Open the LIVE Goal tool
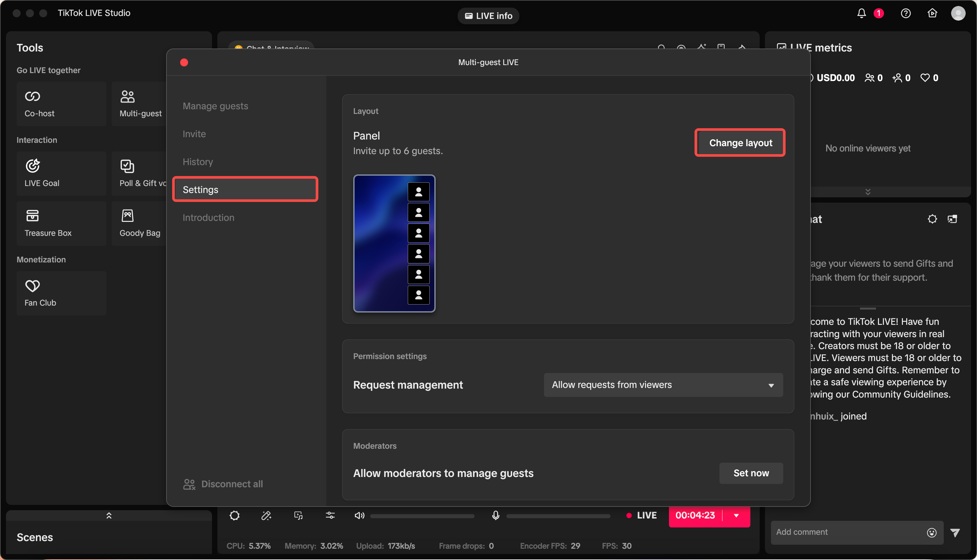Viewport: 977px width, 560px height. 61,173
